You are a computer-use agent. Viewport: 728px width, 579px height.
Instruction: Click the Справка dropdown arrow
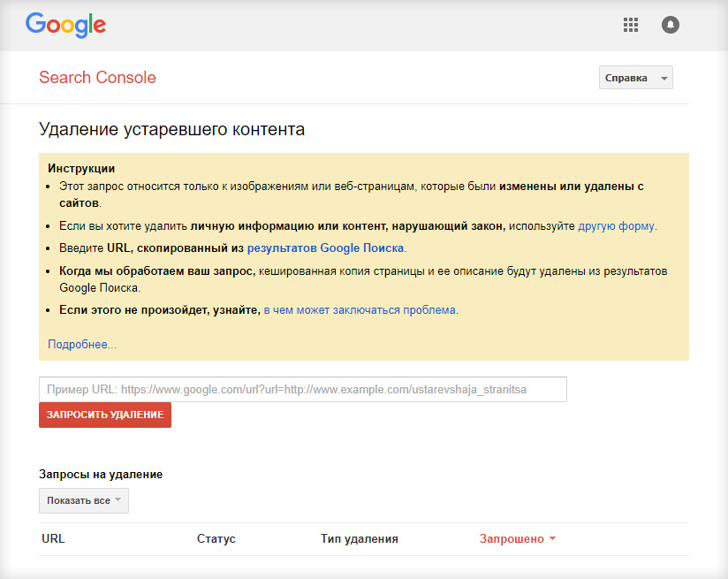tap(664, 79)
